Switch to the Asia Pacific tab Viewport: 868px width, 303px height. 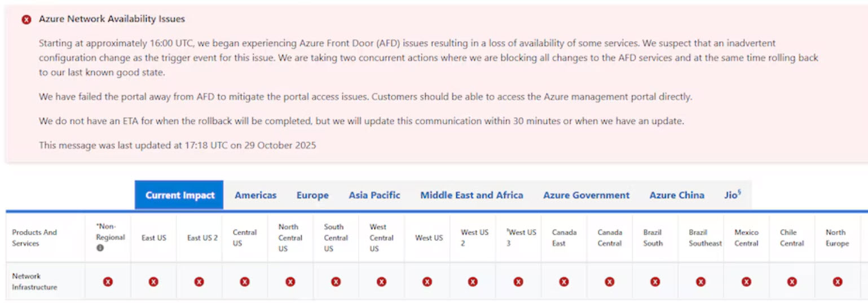(374, 195)
